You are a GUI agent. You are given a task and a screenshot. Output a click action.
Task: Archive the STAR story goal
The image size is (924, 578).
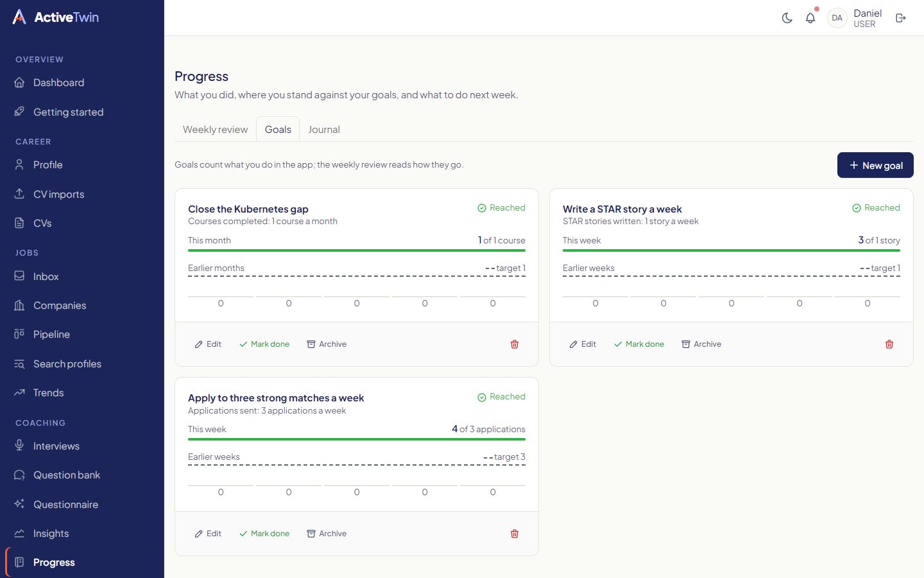[x=701, y=344]
